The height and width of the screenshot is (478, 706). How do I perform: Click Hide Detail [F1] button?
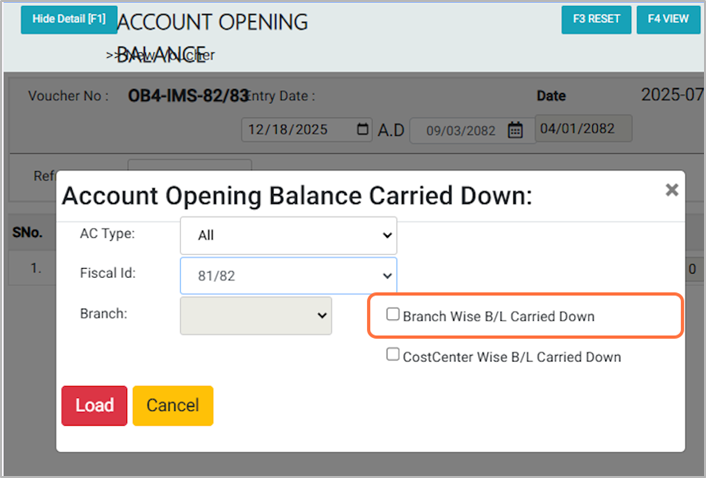click(x=69, y=19)
